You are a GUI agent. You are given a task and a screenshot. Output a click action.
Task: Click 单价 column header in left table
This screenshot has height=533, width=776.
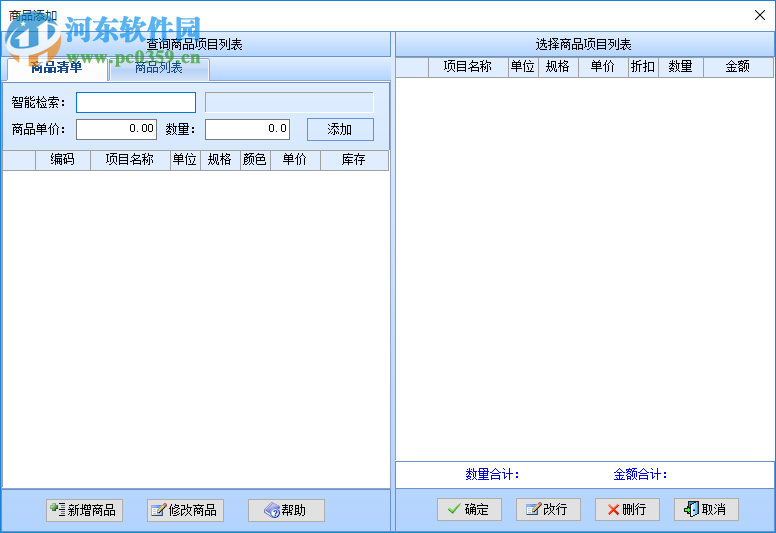tap(295, 160)
